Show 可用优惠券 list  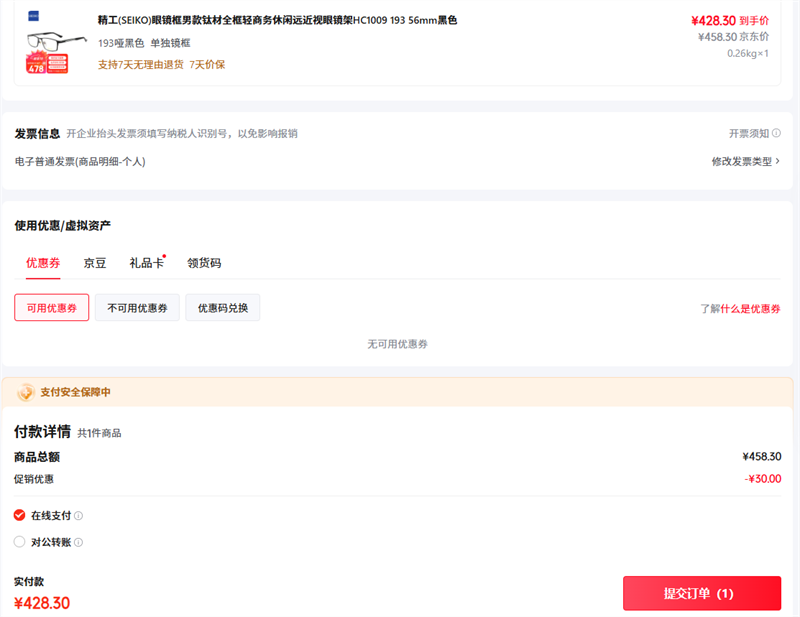52,308
